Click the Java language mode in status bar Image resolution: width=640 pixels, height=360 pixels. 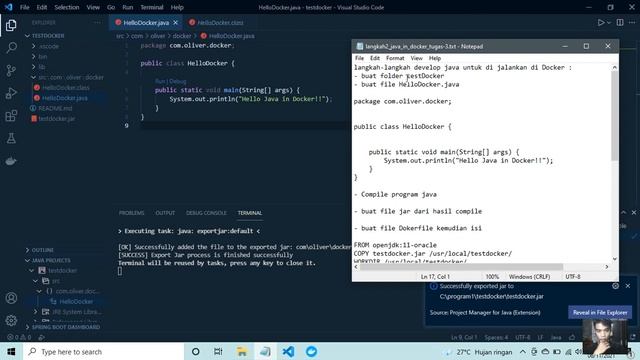coord(556,337)
